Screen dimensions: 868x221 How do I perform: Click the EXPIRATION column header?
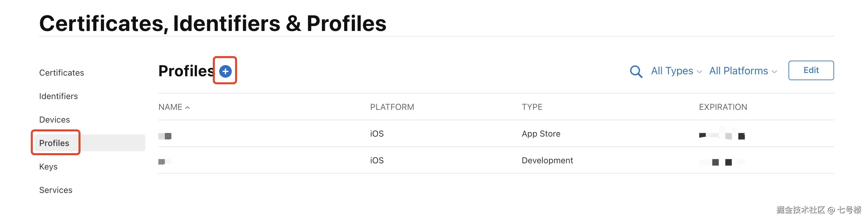coord(722,107)
